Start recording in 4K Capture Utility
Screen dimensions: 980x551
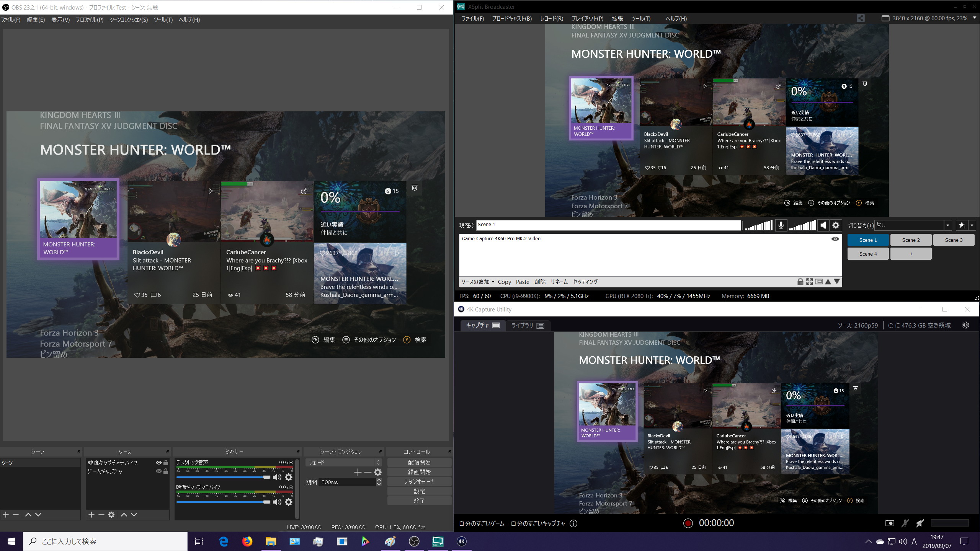tap(688, 523)
